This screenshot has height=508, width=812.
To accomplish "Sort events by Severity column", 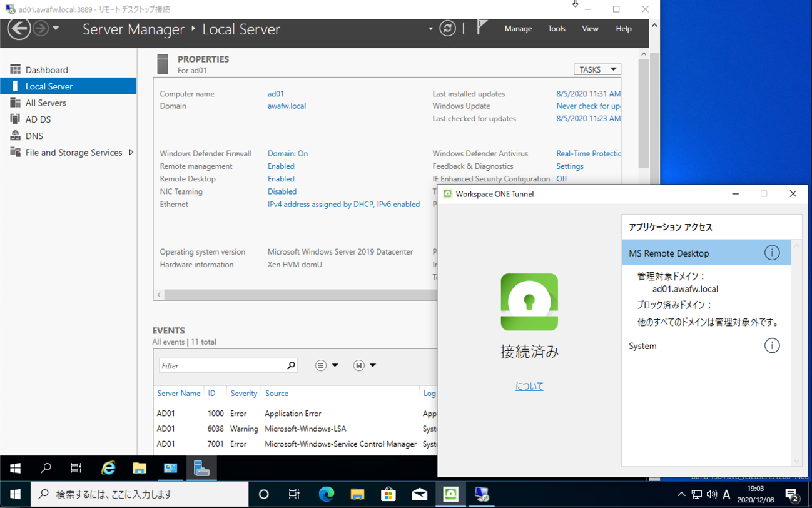I will pos(243,394).
